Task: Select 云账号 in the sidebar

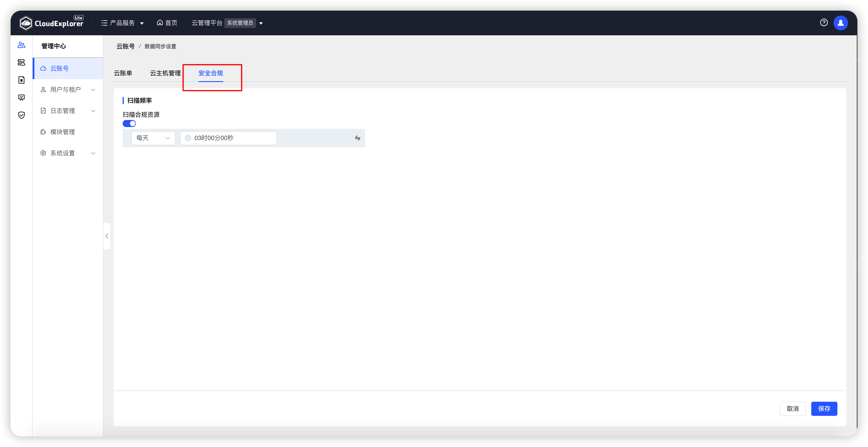Action: (x=68, y=69)
